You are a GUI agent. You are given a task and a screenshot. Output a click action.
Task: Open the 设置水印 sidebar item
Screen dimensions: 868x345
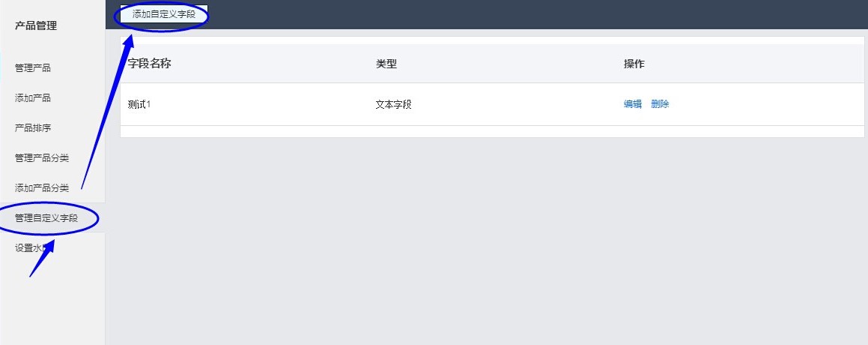(x=33, y=248)
